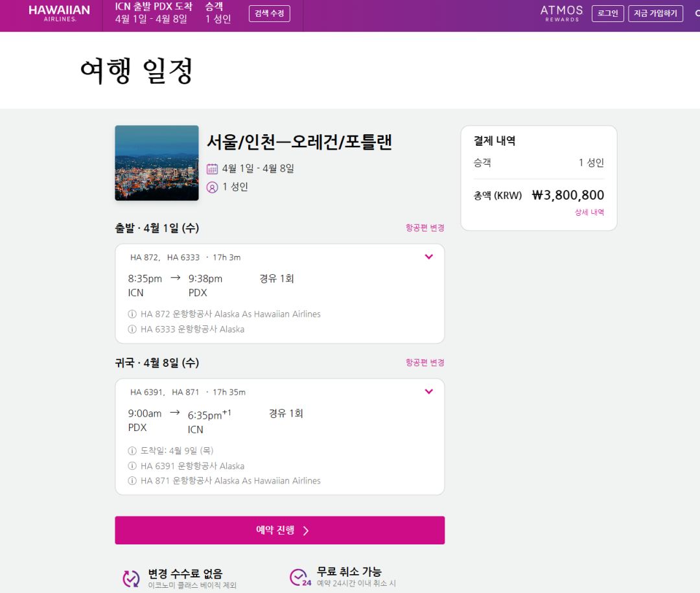Screen dimensions: 700x593
Task: Expand the departure flight details chevron
Action: 428,257
